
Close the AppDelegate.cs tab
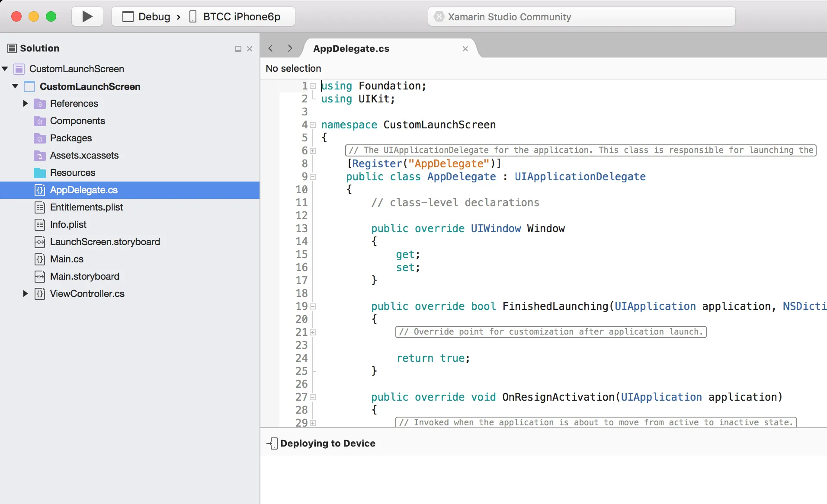pyautogui.click(x=465, y=49)
